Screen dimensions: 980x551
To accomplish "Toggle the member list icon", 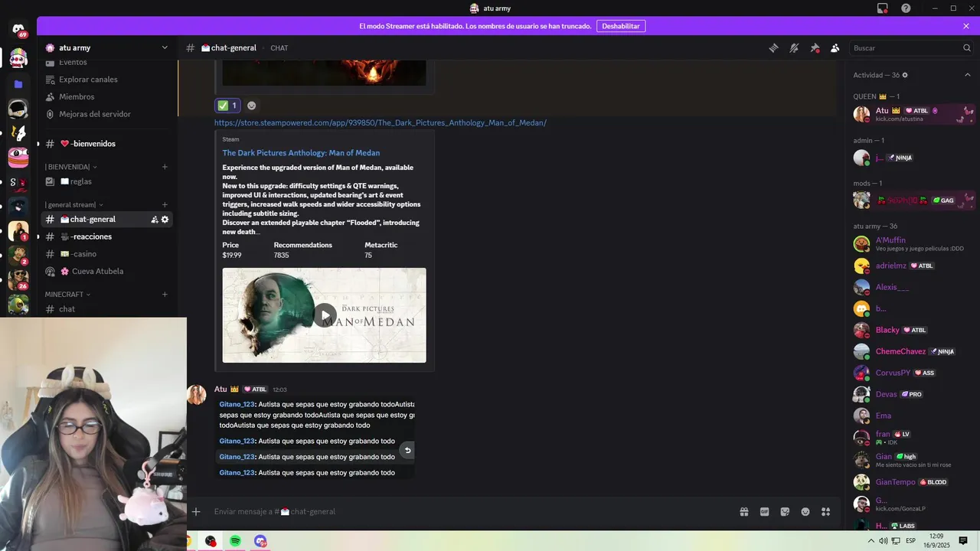I will tap(835, 47).
